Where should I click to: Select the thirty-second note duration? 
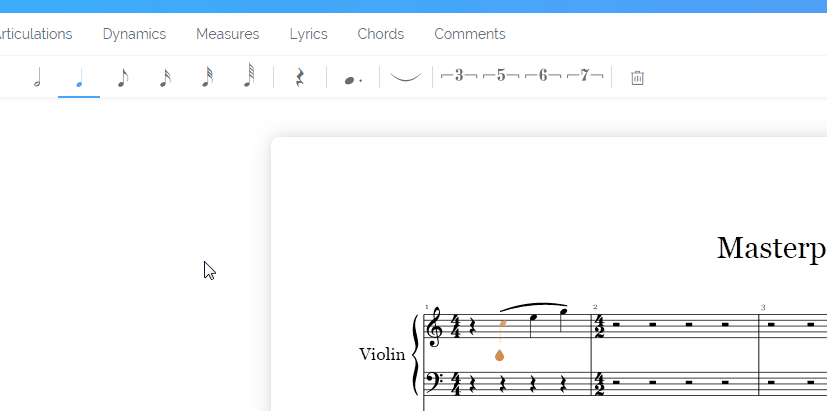coord(207,78)
